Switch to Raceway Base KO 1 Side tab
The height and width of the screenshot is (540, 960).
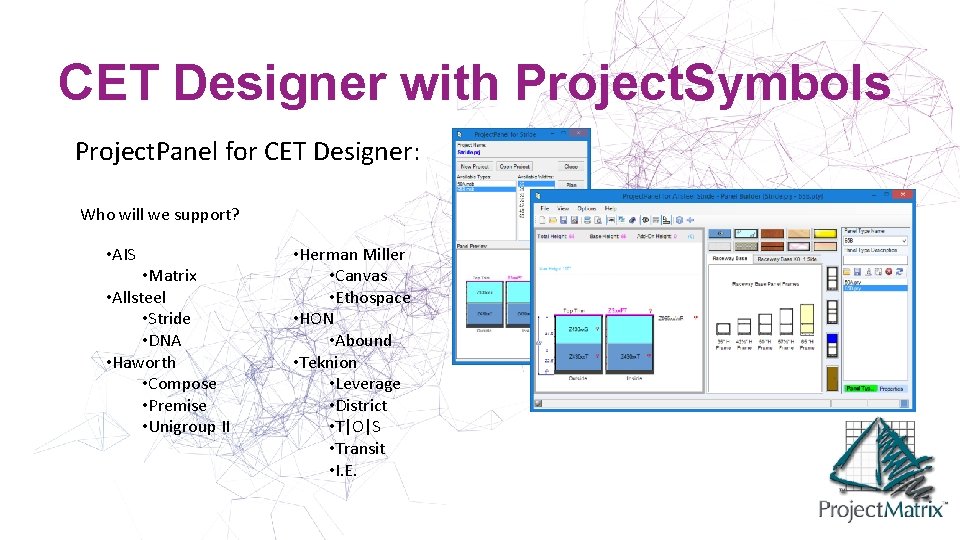coord(787,259)
